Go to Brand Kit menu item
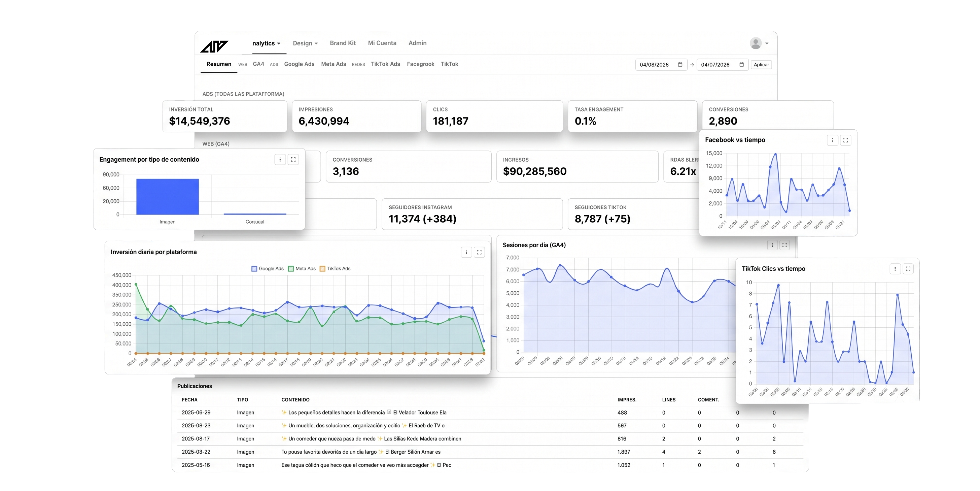The width and height of the screenshot is (980, 491). click(343, 43)
